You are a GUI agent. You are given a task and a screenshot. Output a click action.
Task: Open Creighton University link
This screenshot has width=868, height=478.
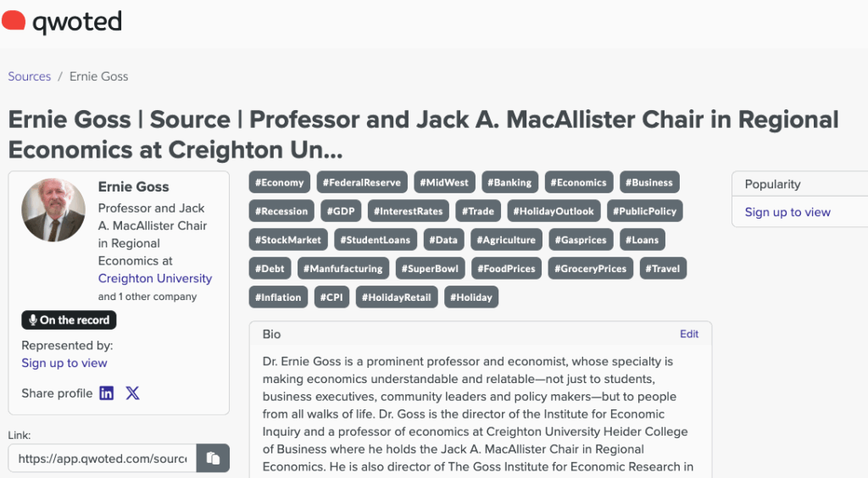click(x=155, y=279)
